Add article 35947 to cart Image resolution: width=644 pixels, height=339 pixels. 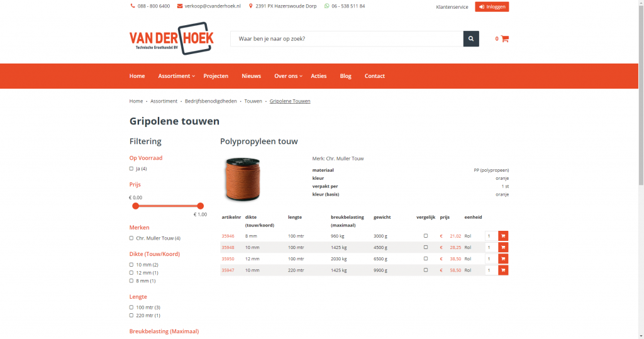[503, 270]
